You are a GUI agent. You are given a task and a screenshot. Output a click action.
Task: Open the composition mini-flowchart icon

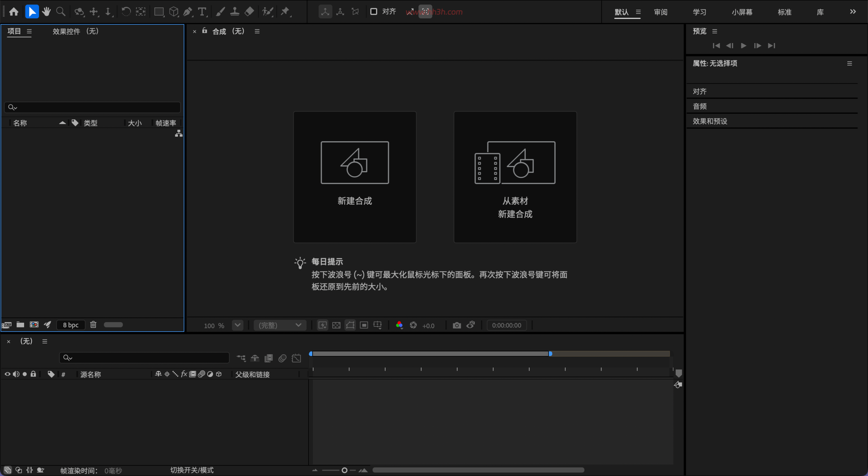pyautogui.click(x=241, y=358)
